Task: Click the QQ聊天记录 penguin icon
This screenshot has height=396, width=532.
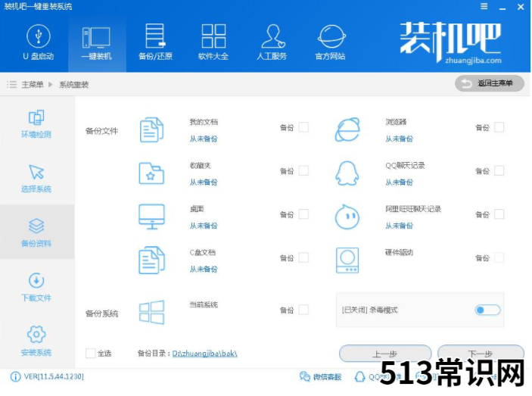Action: click(347, 173)
